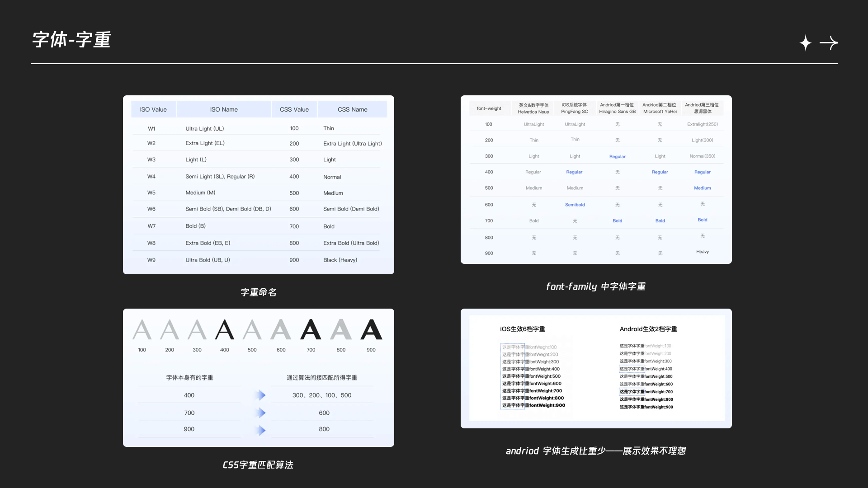868x488 pixels.
Task: Click the blue arrow beside the 700 row
Action: pyautogui.click(x=260, y=413)
